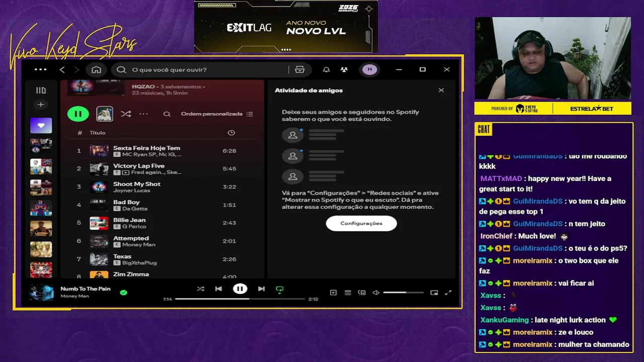644x362 pixels.
Task: Open artist link 'Da Getta'
Action: pos(135,209)
